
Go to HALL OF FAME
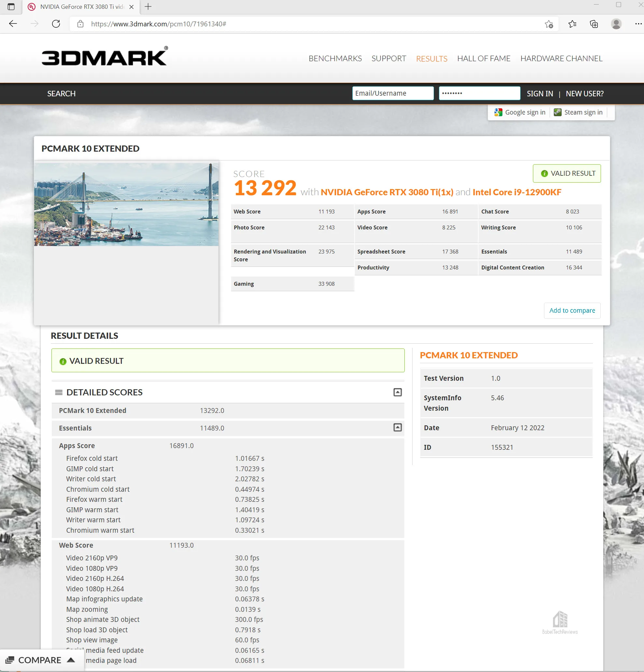(x=484, y=59)
